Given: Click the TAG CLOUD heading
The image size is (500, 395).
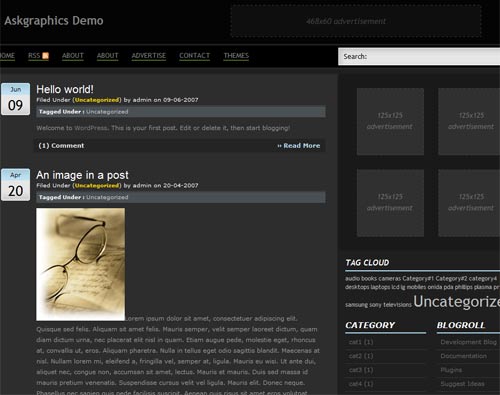Looking at the screenshot, I should click(367, 263).
